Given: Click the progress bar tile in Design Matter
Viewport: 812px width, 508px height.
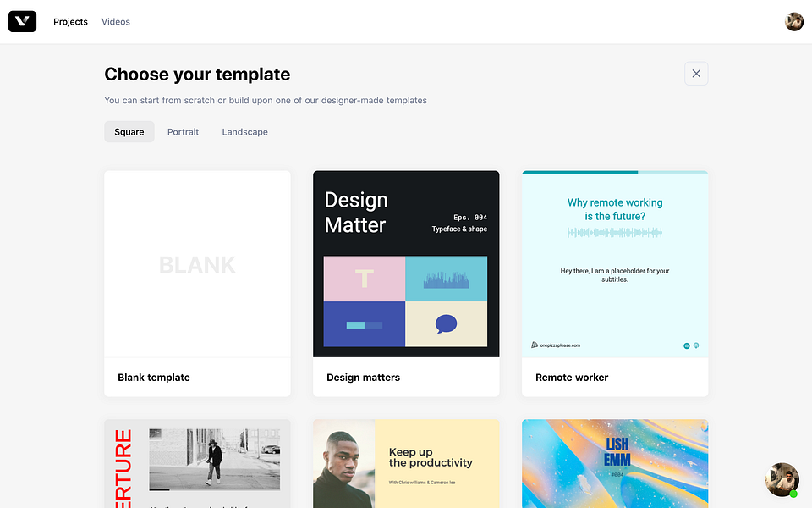Looking at the screenshot, I should pos(365,324).
